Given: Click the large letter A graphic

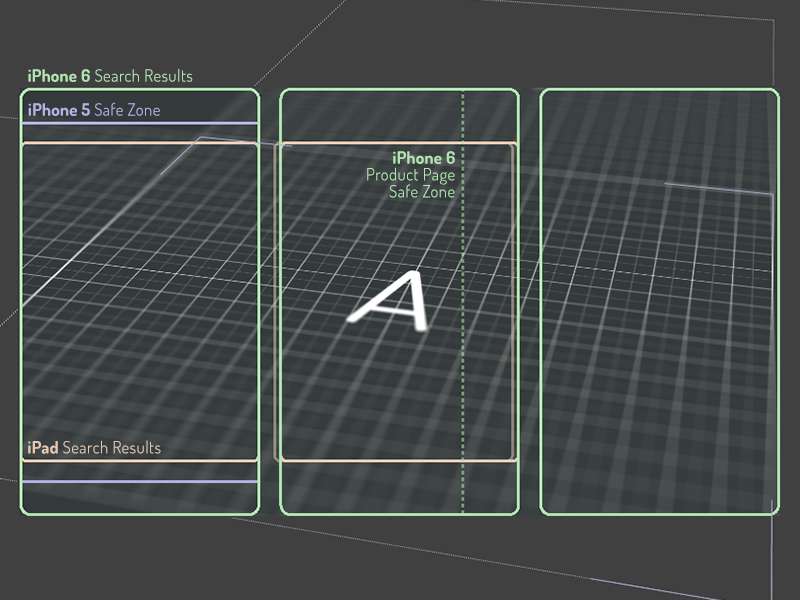Looking at the screenshot, I should click(x=389, y=302).
